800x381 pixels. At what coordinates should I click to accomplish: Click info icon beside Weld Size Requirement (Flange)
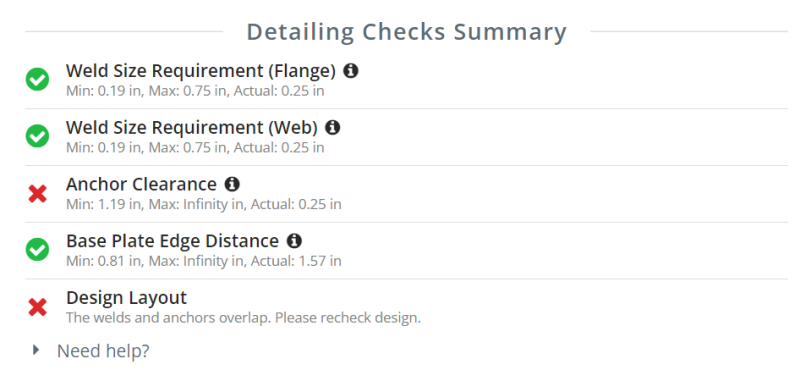(351, 71)
